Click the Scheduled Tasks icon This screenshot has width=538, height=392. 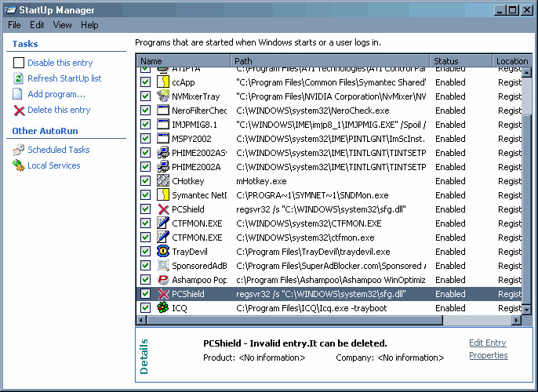click(19, 150)
